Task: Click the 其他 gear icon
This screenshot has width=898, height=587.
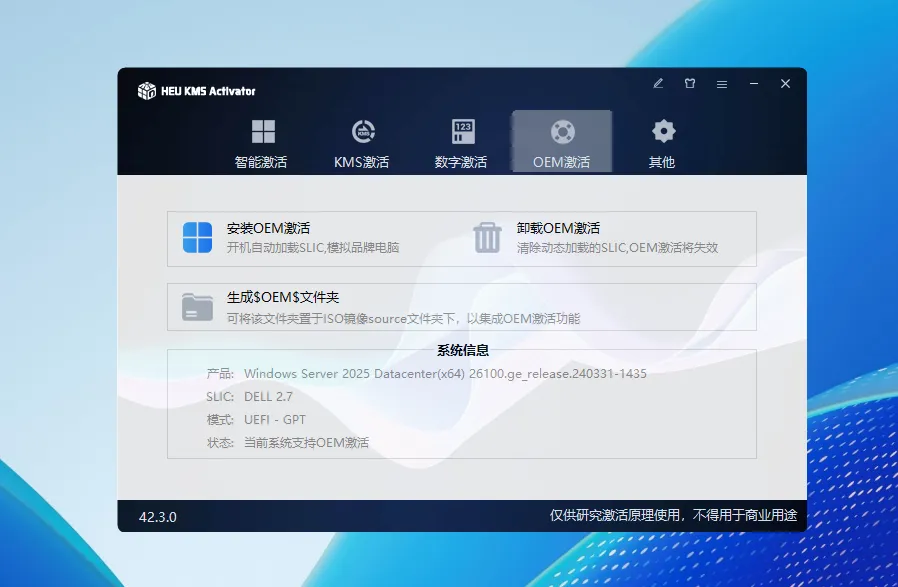Action: [663, 131]
